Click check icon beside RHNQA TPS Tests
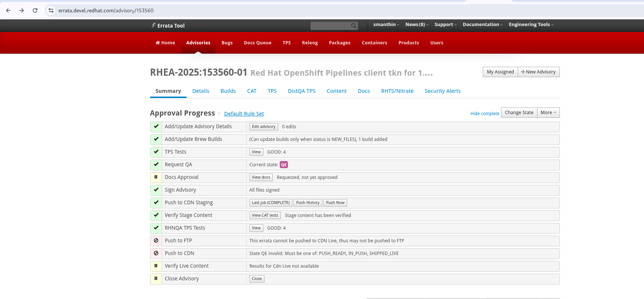Viewport: 644px width, 299px height. tap(156, 228)
